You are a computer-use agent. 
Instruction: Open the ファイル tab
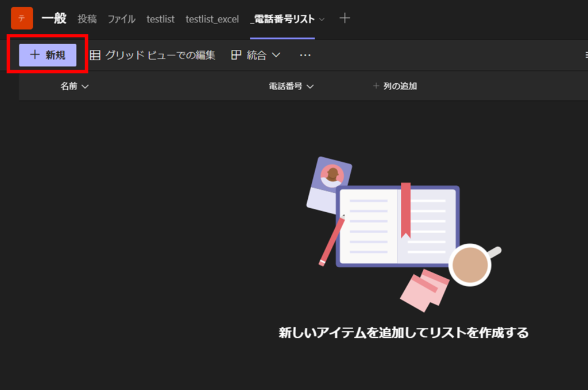click(x=122, y=19)
